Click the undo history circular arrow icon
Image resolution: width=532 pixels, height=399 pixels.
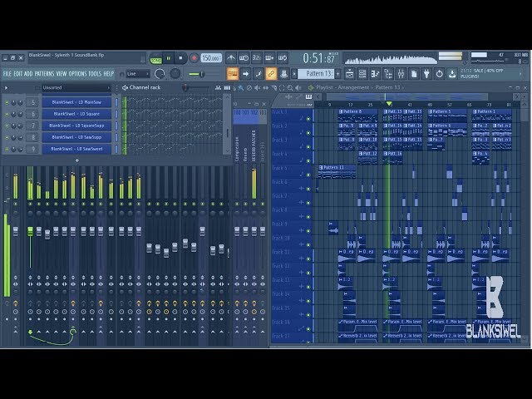click(440, 74)
